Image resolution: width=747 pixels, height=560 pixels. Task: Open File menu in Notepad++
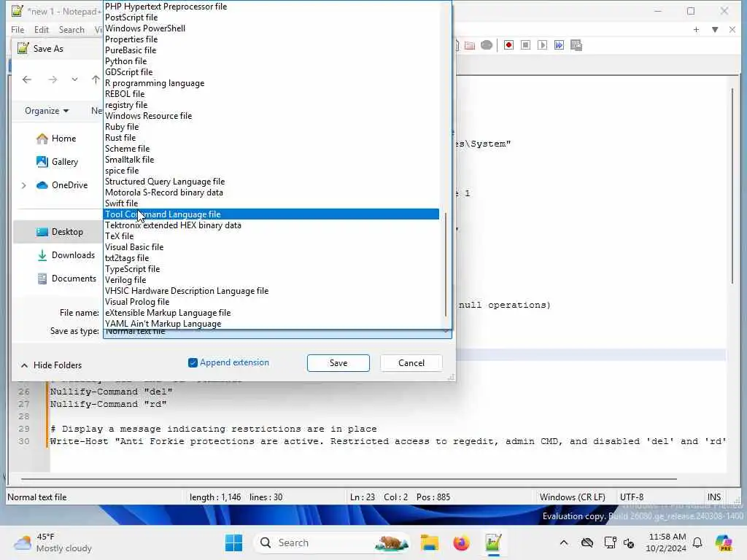pos(18,29)
